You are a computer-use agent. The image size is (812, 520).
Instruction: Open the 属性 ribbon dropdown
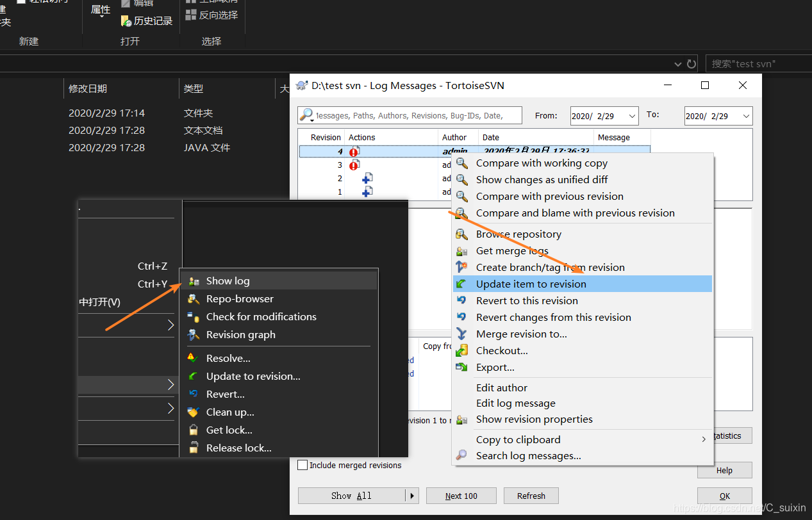point(101,11)
